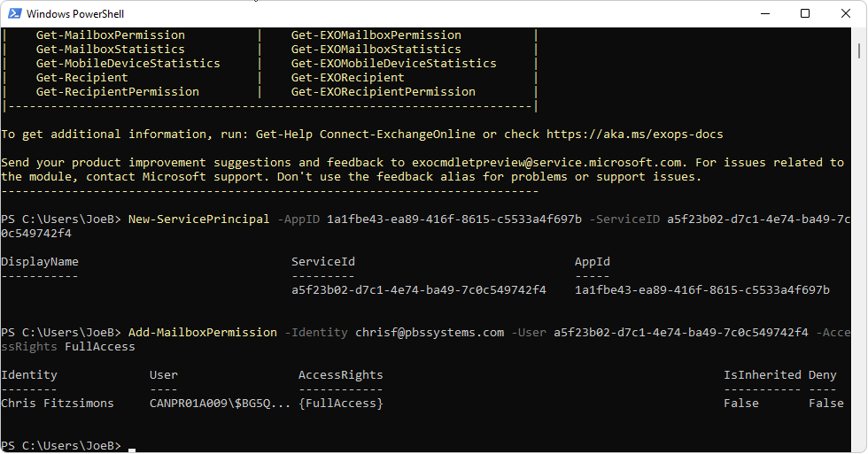Click the Add-MailboxPermission command text
Viewport: 868px width, 454px height.
203,333
